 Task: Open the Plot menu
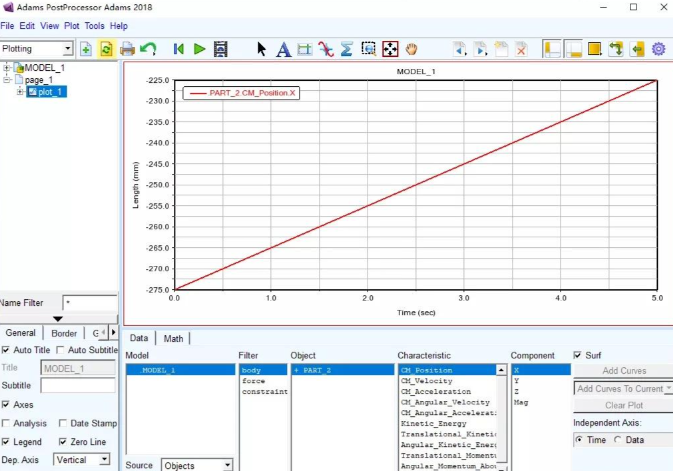tap(72, 25)
